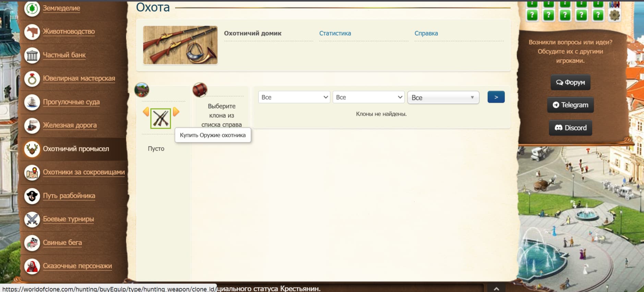Screen dimensions: 644x292
Task: Click the right orange arrow beside weapon slot
Action: (176, 112)
